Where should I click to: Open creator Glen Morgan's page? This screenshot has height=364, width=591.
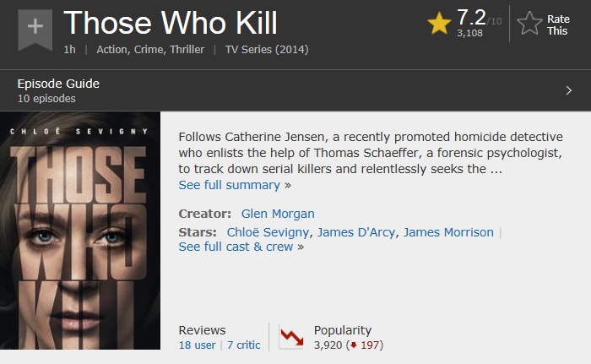pos(278,214)
